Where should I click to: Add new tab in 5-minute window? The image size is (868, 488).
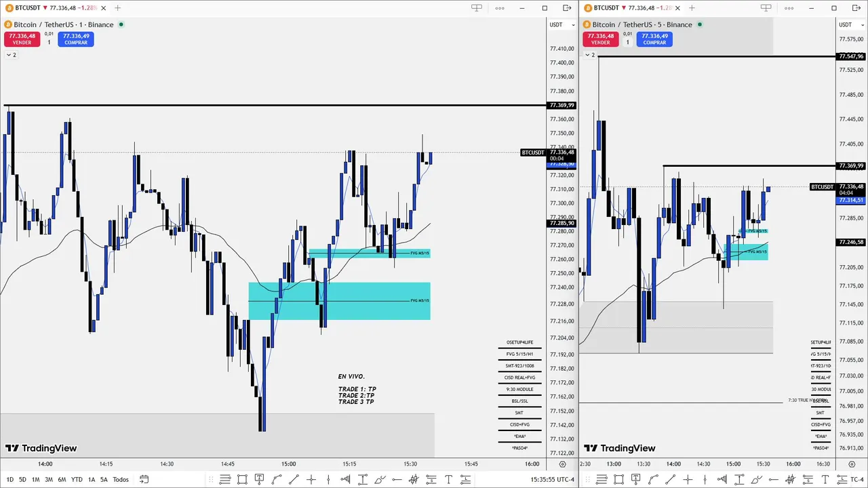pos(692,8)
